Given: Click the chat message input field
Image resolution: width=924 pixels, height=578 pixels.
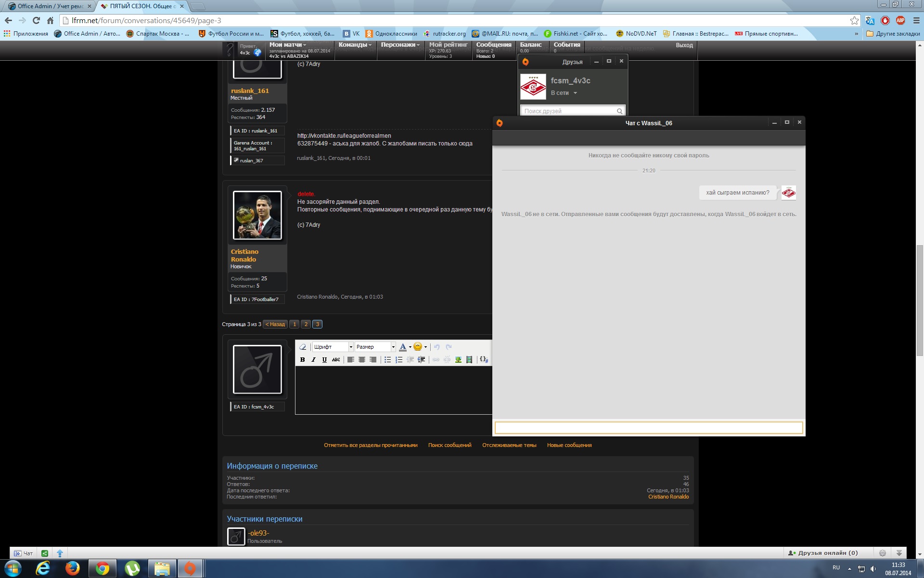Looking at the screenshot, I should tap(648, 427).
